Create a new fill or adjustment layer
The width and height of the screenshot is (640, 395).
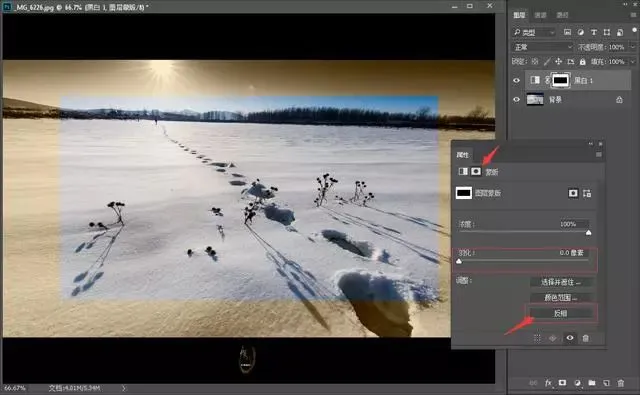pos(577,383)
